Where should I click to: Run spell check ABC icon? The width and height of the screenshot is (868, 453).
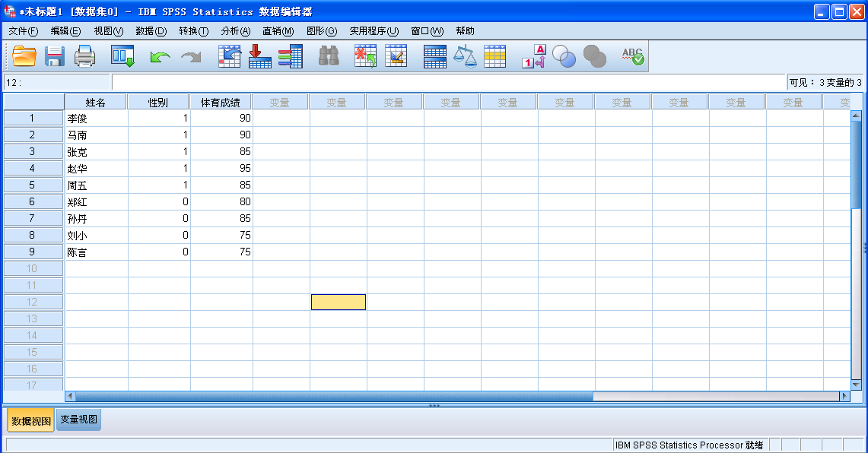click(x=633, y=55)
